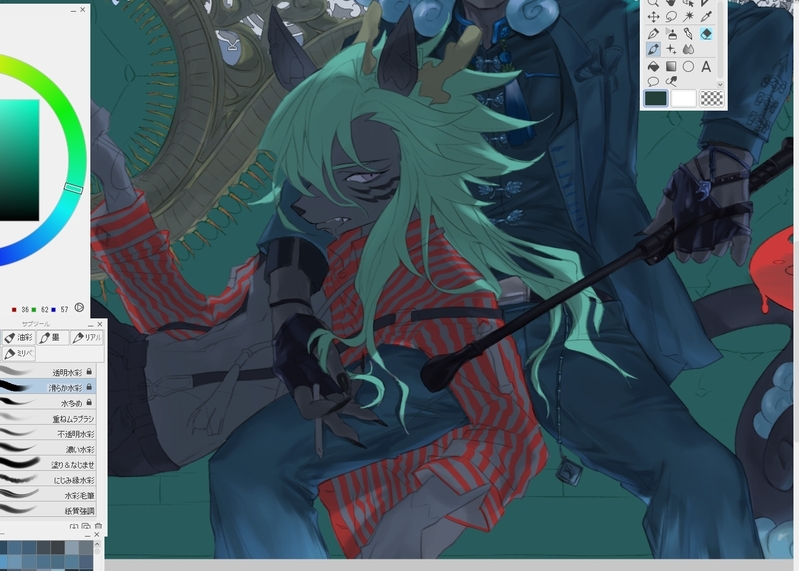
Task: Select the Balloon speech bubble tool
Action: click(653, 81)
